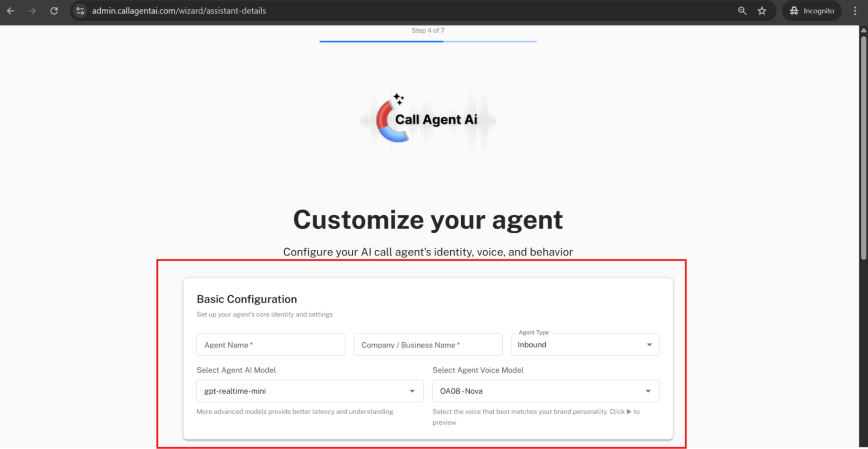Click the scrollbar up arrow
Screen dimensions: 868x449
863,30
